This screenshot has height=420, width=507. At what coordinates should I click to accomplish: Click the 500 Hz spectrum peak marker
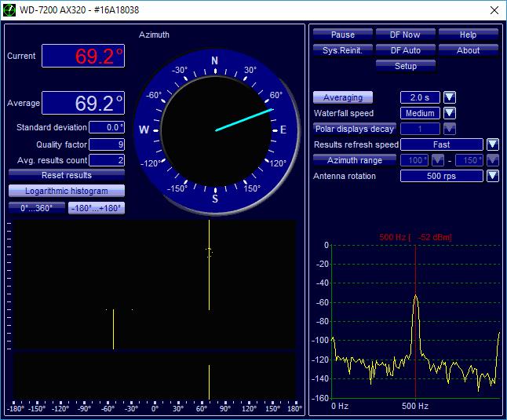coord(415,296)
